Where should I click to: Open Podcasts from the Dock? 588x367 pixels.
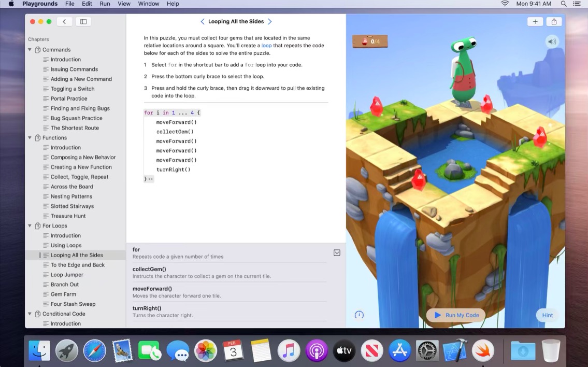pyautogui.click(x=317, y=350)
